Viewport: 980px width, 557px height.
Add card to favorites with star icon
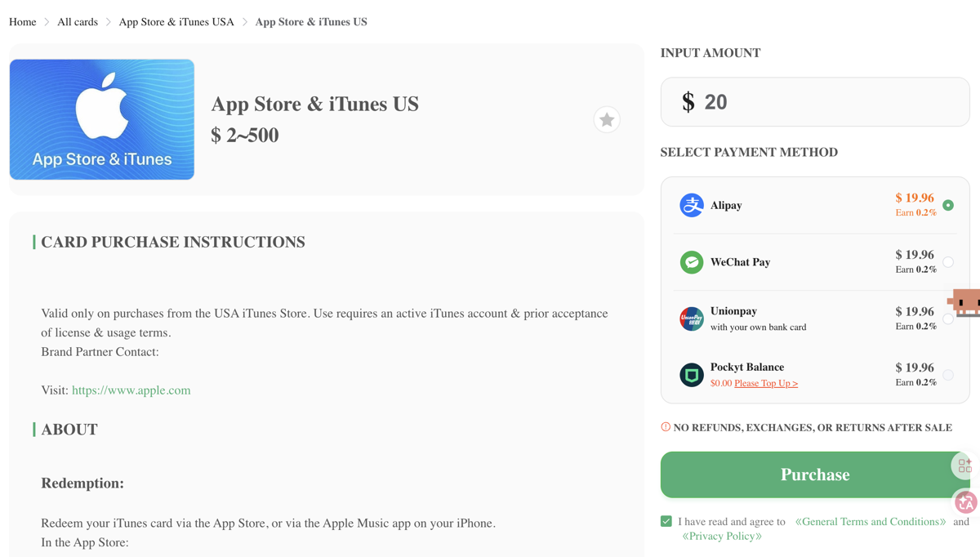(607, 120)
